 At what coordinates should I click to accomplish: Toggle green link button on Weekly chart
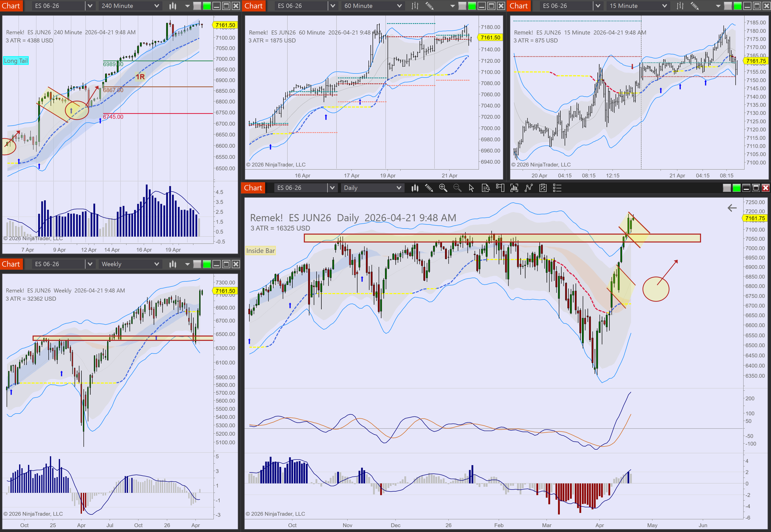(x=207, y=264)
